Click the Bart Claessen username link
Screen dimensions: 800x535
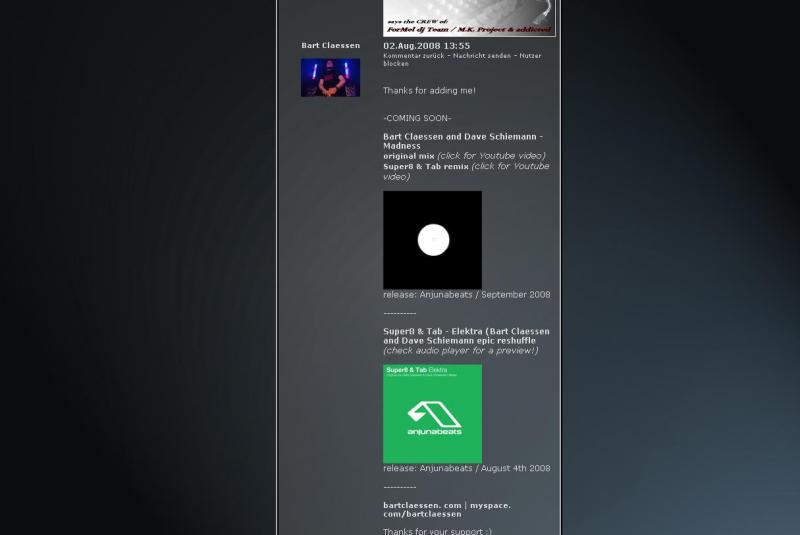330,46
